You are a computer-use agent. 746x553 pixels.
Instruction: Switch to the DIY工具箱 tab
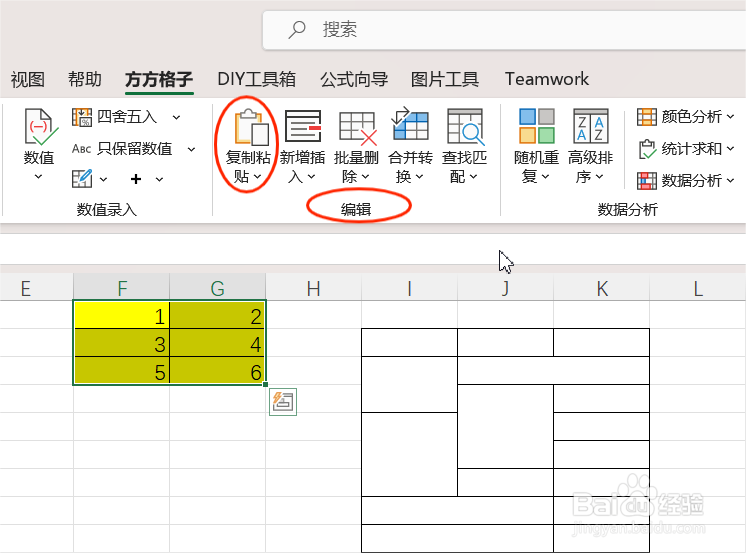(256, 79)
